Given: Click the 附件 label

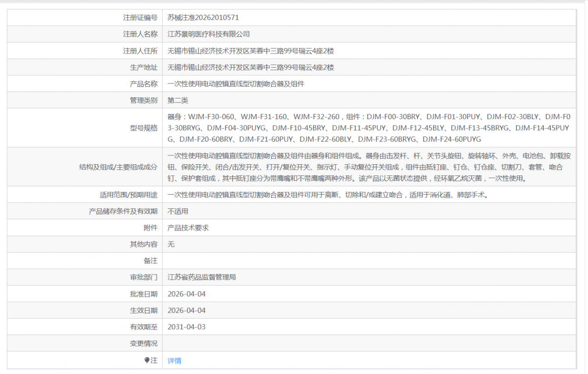Looking at the screenshot, I should click(x=150, y=228).
